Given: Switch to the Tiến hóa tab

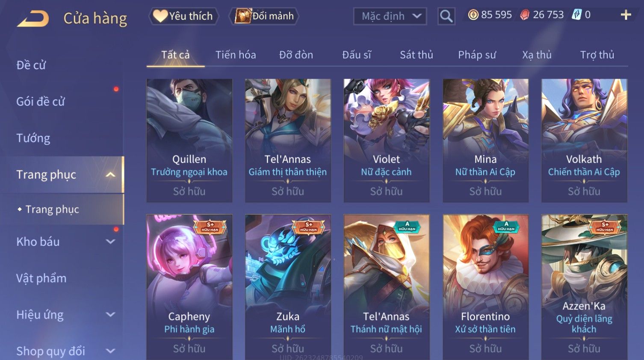Looking at the screenshot, I should 236,55.
